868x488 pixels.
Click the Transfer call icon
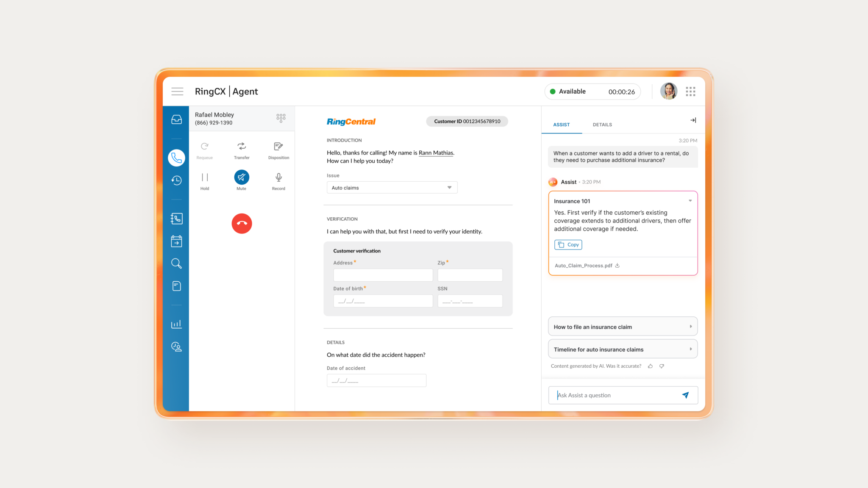point(242,147)
